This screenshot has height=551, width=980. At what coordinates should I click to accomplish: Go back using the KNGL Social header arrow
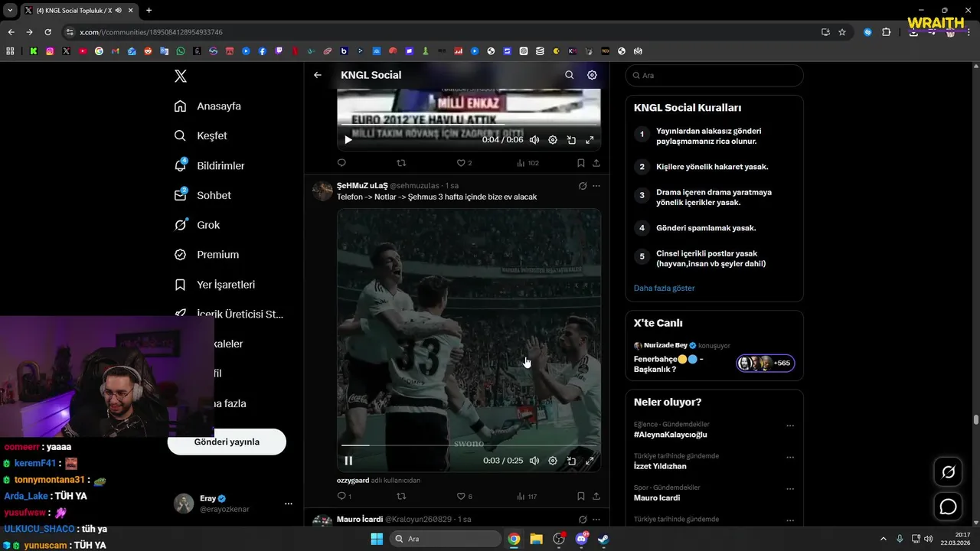tap(318, 75)
